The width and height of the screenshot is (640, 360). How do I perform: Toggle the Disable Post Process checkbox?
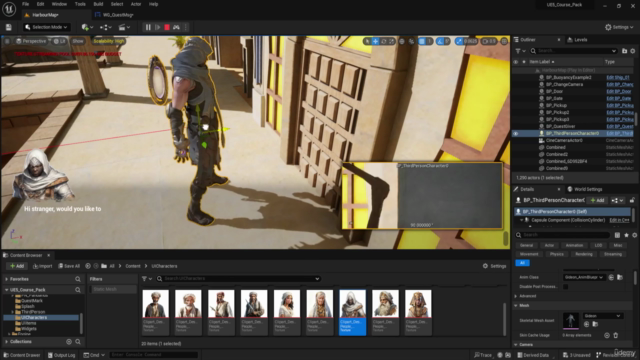566,287
